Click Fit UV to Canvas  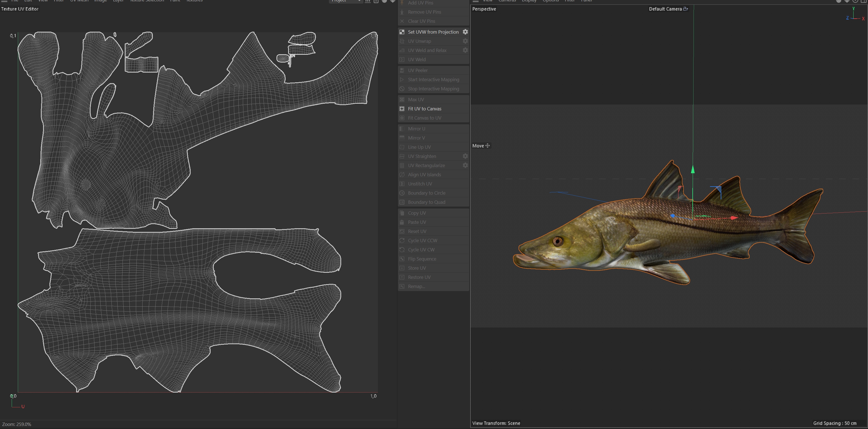coord(424,109)
